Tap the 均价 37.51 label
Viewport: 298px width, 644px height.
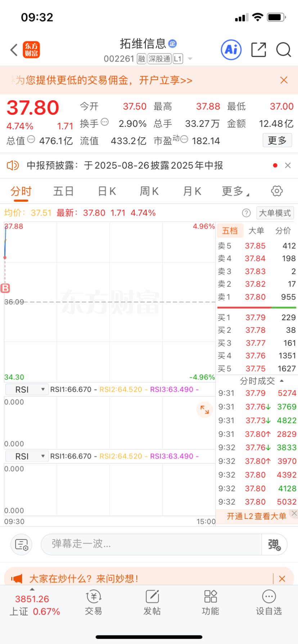(x=28, y=213)
